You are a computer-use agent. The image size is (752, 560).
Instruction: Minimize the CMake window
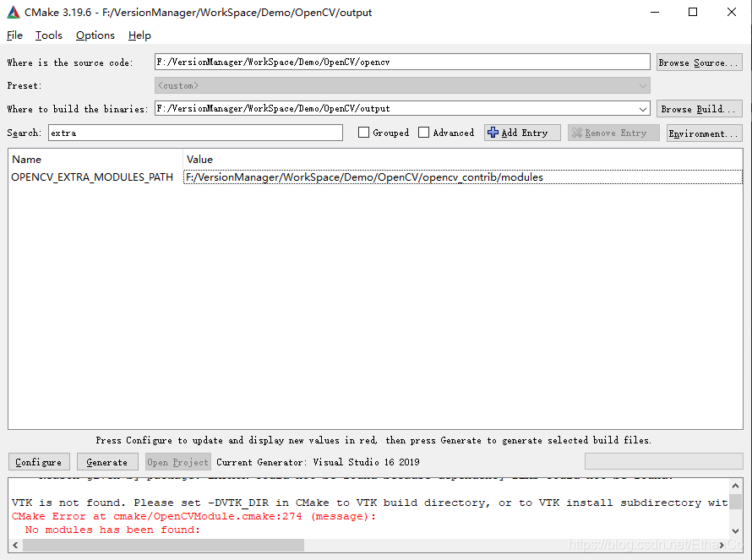[x=655, y=12]
